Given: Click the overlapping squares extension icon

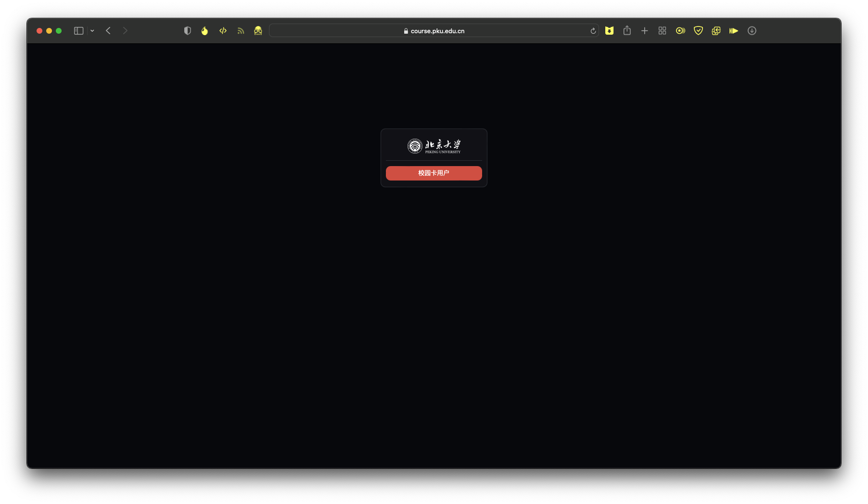Looking at the screenshot, I should pyautogui.click(x=716, y=31).
